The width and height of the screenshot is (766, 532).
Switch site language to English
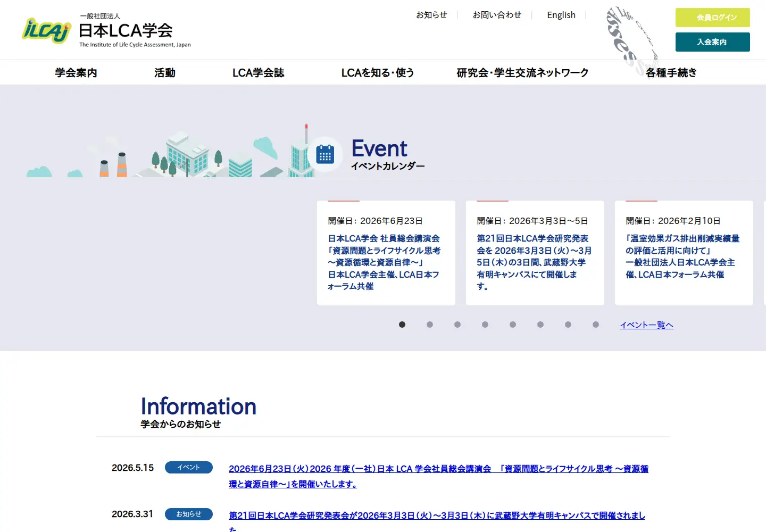point(561,15)
